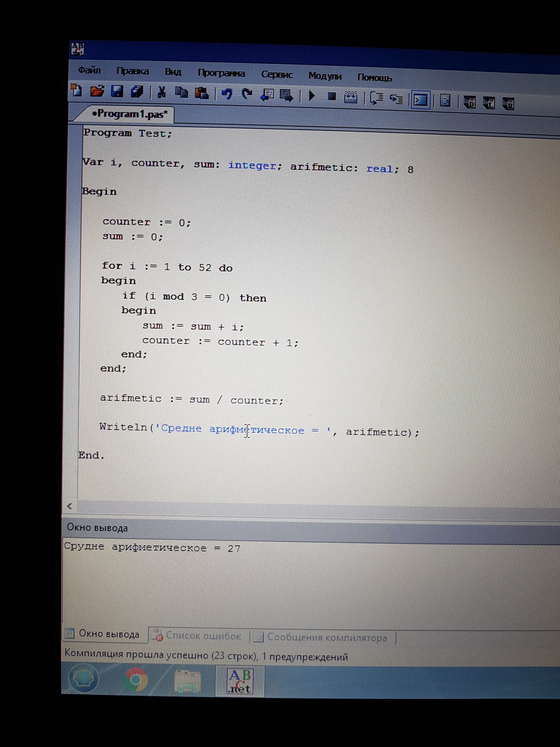Click the left arrow of the horizontal scrollbar

point(69,506)
